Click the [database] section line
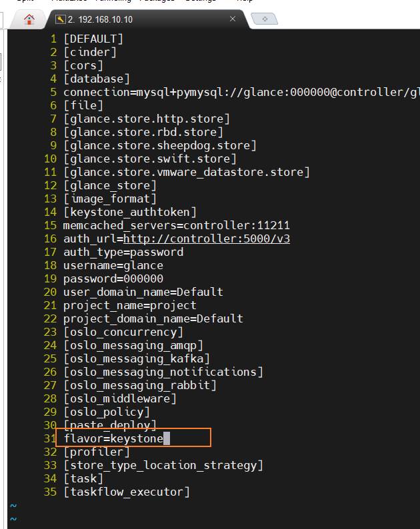The width and height of the screenshot is (420, 529). point(97,79)
